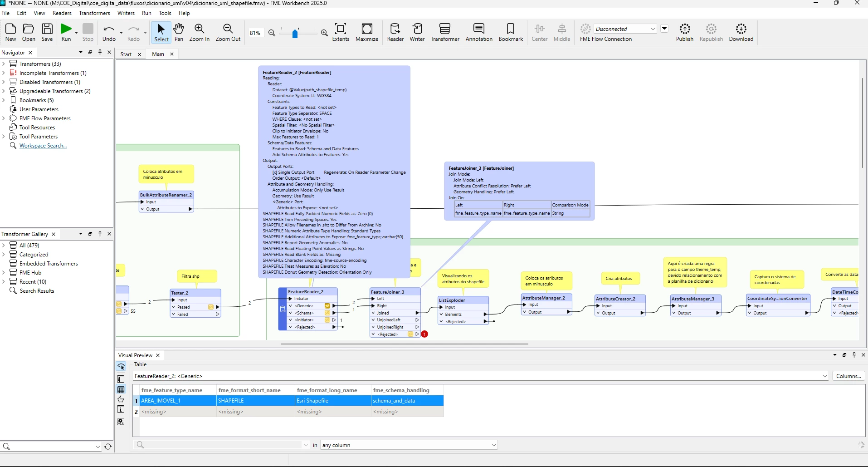Viewport: 868px width, 467px height.
Task: Open the Tools menu
Action: coord(165,13)
